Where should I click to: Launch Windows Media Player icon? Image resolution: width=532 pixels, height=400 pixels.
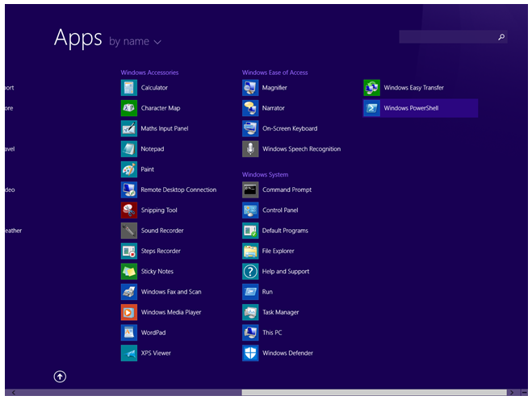[x=129, y=312]
